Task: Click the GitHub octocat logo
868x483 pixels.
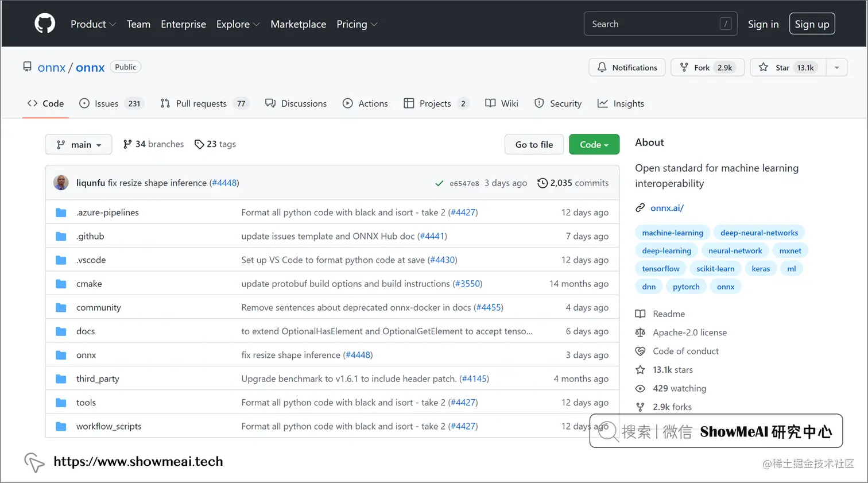Action: click(x=45, y=24)
